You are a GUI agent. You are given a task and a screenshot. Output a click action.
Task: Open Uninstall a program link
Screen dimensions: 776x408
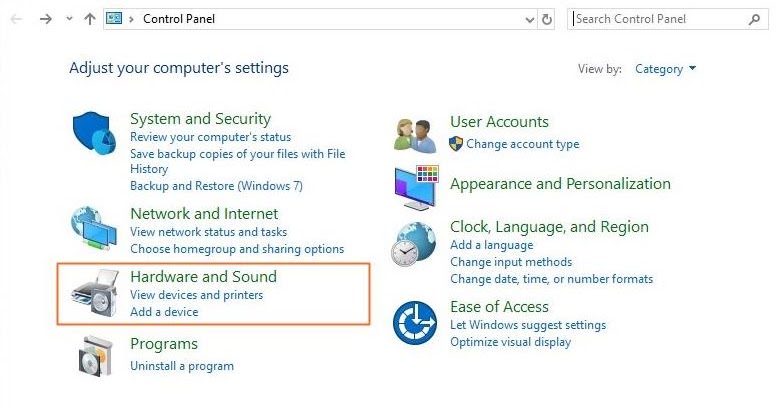182,366
